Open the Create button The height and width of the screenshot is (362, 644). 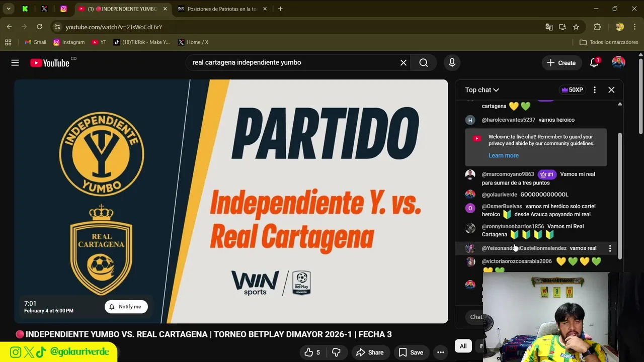(561, 63)
